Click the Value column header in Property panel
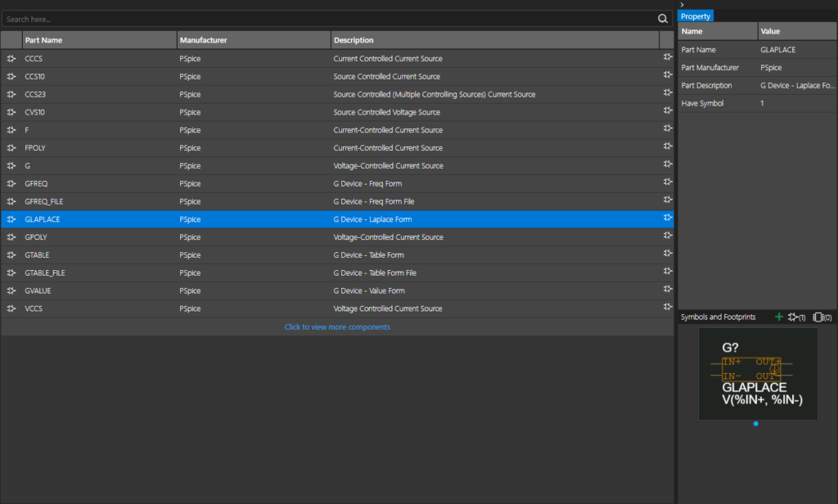The image size is (838, 504). (797, 31)
